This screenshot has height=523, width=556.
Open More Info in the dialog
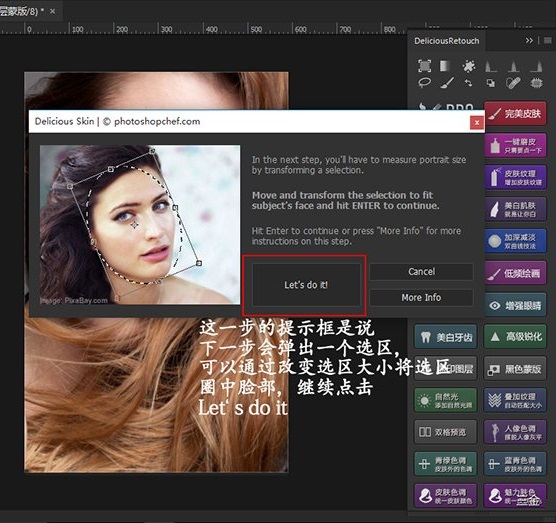[421, 297]
